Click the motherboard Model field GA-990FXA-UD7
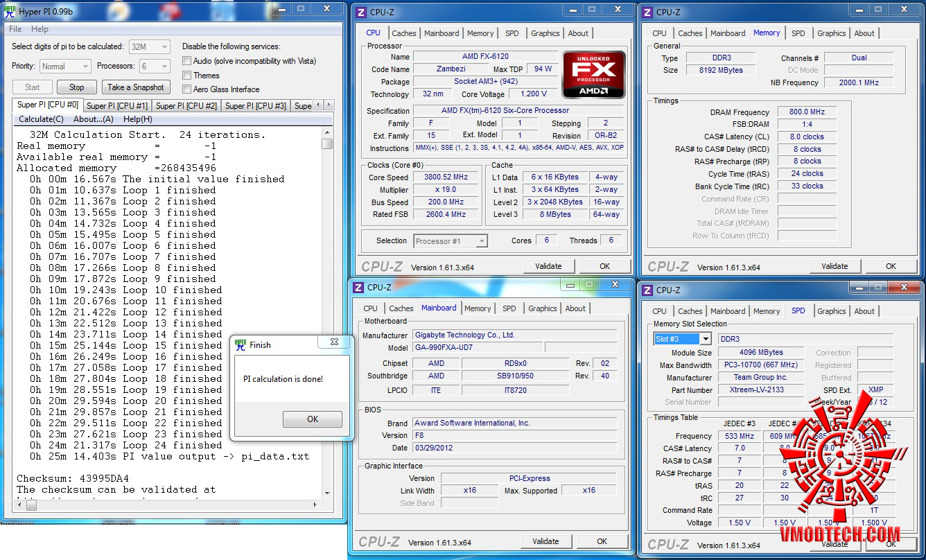The image size is (926, 560). pyautogui.click(x=478, y=348)
